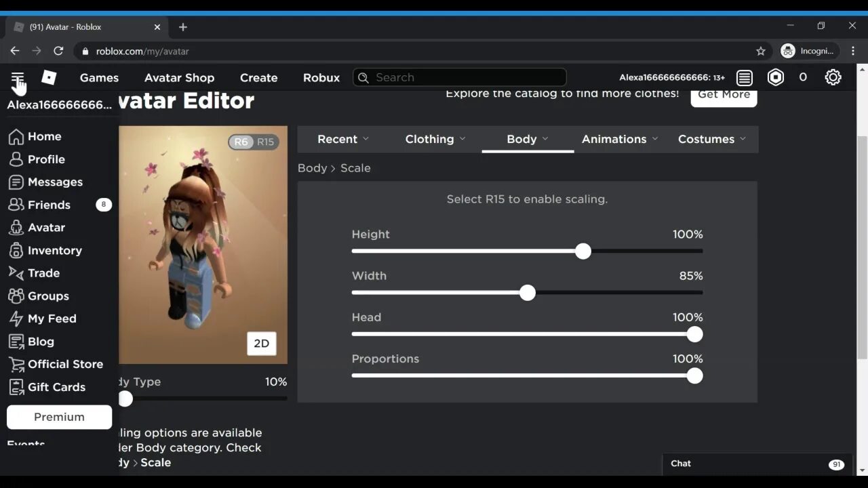
Task: Toggle the hamburger navigation menu
Action: [x=18, y=77]
